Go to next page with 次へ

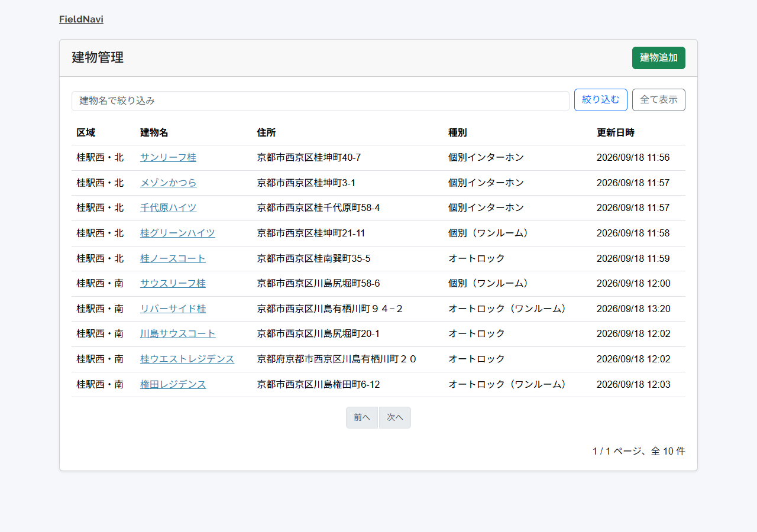pos(395,417)
